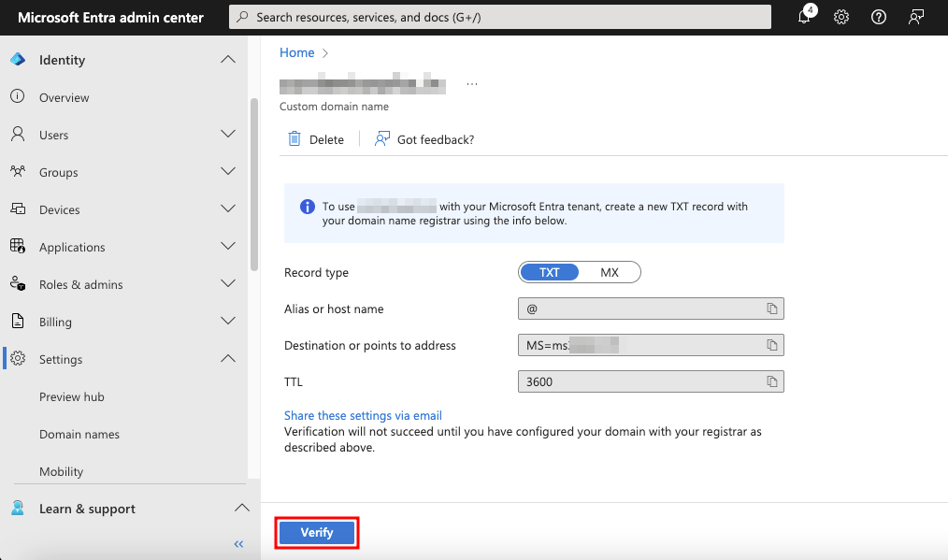Image resolution: width=948 pixels, height=560 pixels.
Task: Copy the Alias or host name value
Action: 772,309
